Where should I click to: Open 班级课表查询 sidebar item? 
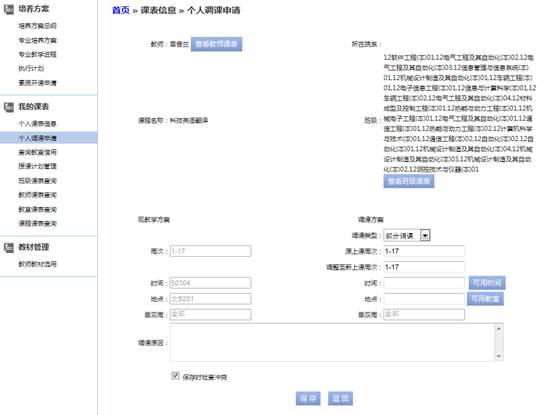coord(37,181)
